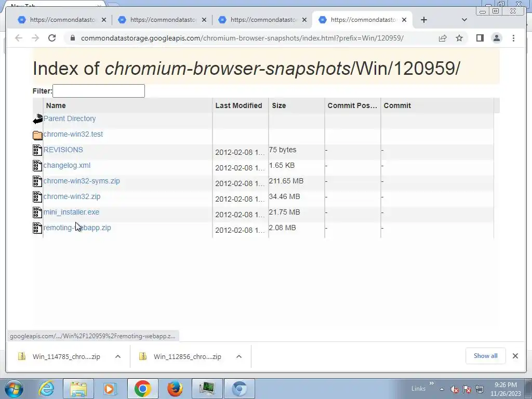Click the chrome-win32-syms.zip file icon
Screen dimensions: 532x399
[37, 181]
